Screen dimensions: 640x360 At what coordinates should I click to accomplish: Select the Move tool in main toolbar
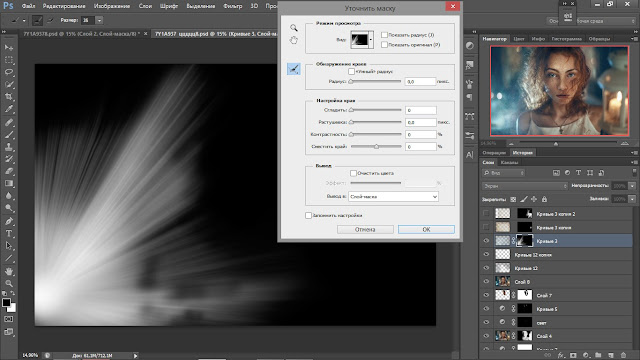(x=9, y=48)
